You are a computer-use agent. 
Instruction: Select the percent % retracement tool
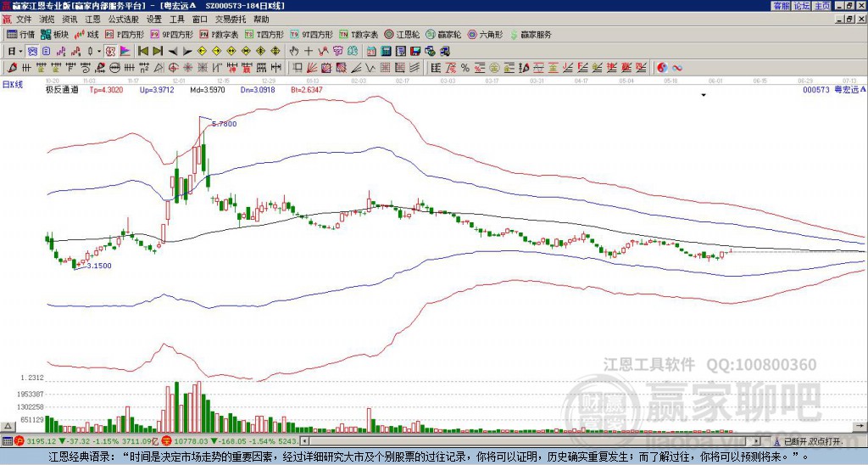click(465, 68)
